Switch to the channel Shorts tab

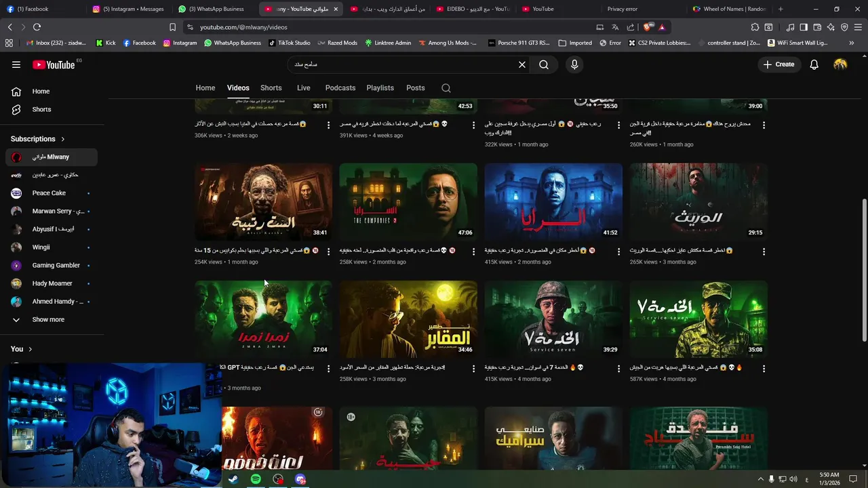(271, 88)
